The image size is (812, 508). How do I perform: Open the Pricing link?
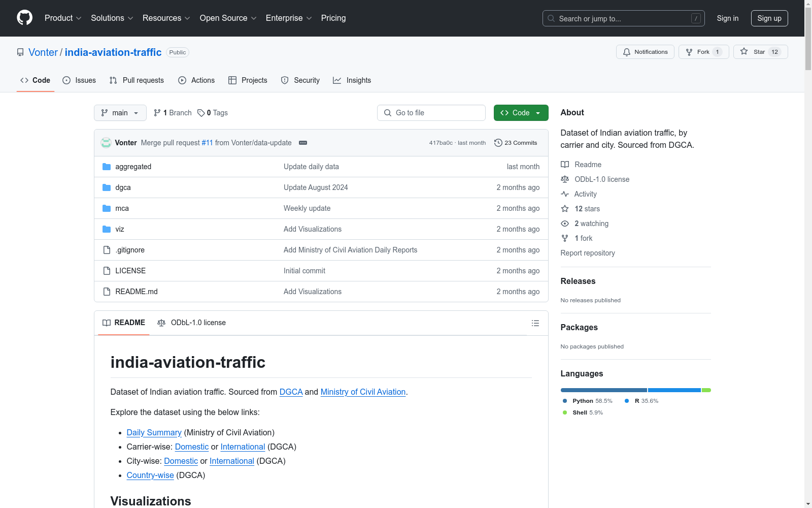333,18
